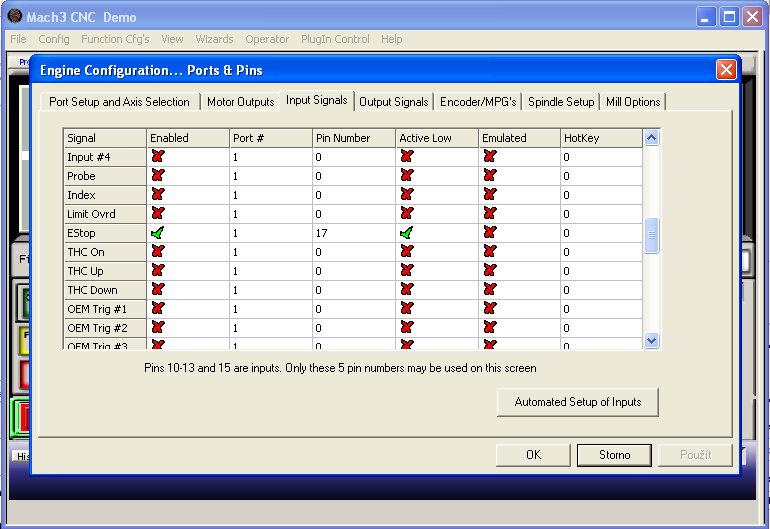Toggle the EStop Enabled green checkmark
Viewport: 770px width, 529px height.
157,233
